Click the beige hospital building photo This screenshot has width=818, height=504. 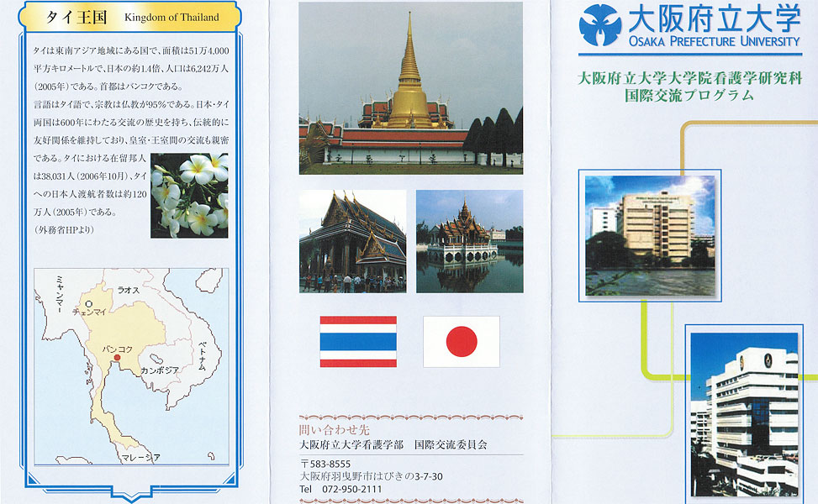point(650,235)
